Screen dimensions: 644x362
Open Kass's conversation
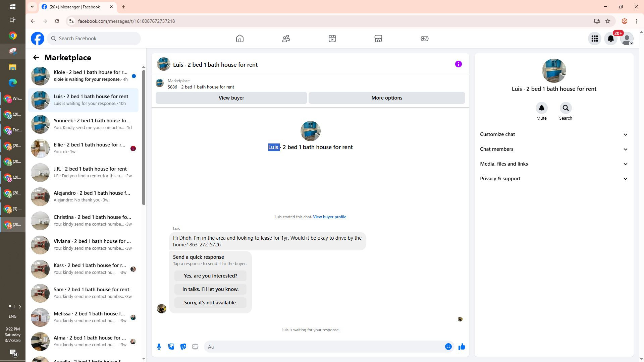click(83, 269)
